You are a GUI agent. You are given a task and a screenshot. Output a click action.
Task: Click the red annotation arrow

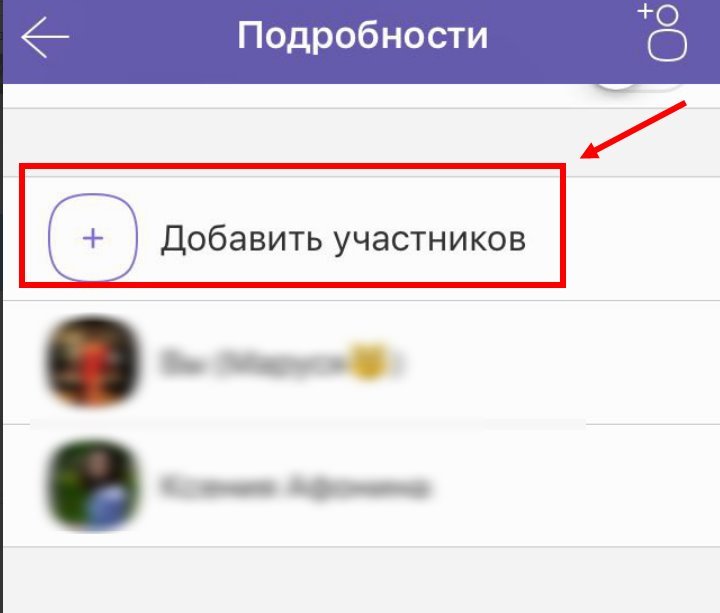(634, 129)
